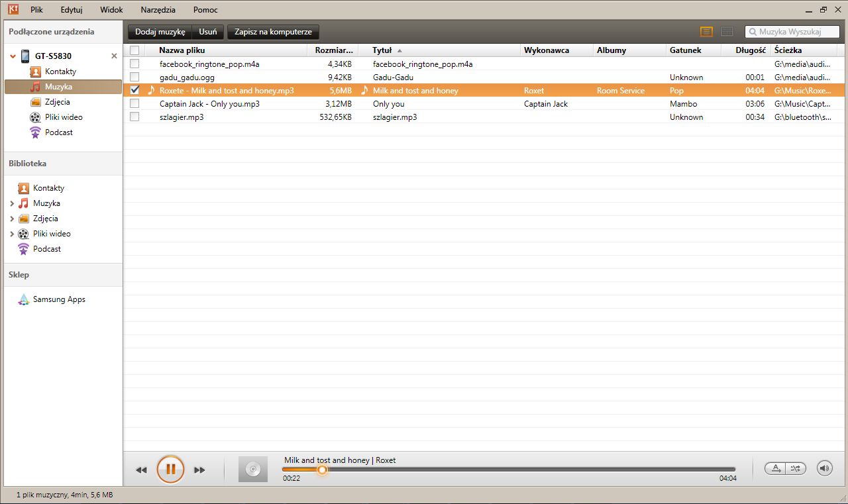848x504 pixels.
Task: Select the szlagier.mp3 file name
Action: (182, 117)
